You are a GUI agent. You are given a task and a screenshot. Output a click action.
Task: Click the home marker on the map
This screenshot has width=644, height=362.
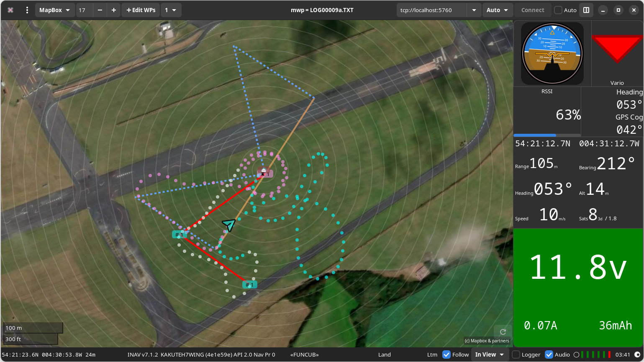pos(264,171)
